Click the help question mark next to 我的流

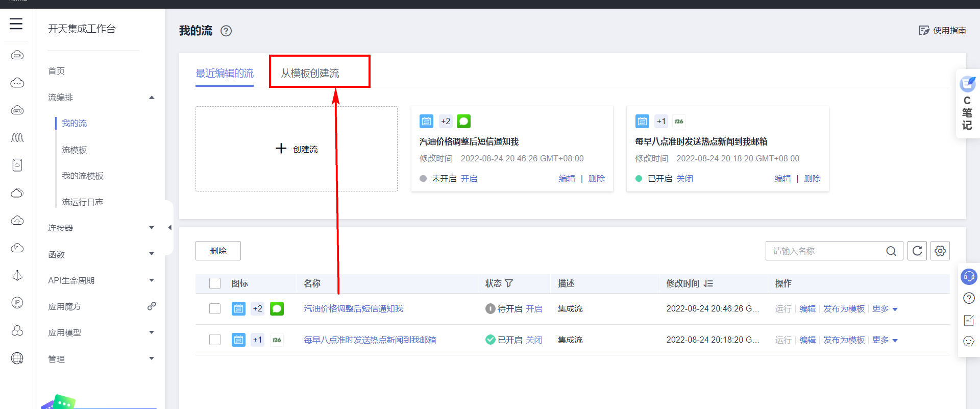coord(226,31)
